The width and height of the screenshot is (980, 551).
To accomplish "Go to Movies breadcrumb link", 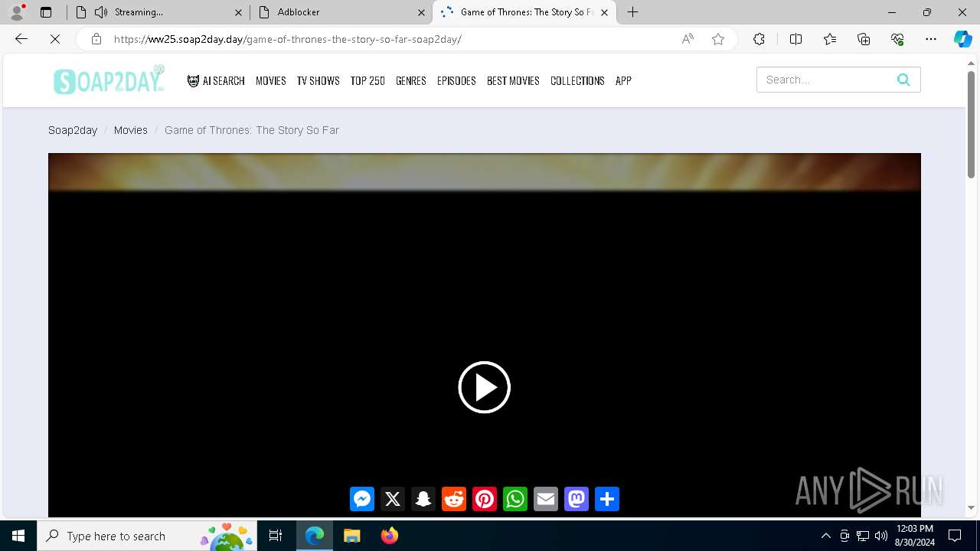I will click(x=131, y=130).
